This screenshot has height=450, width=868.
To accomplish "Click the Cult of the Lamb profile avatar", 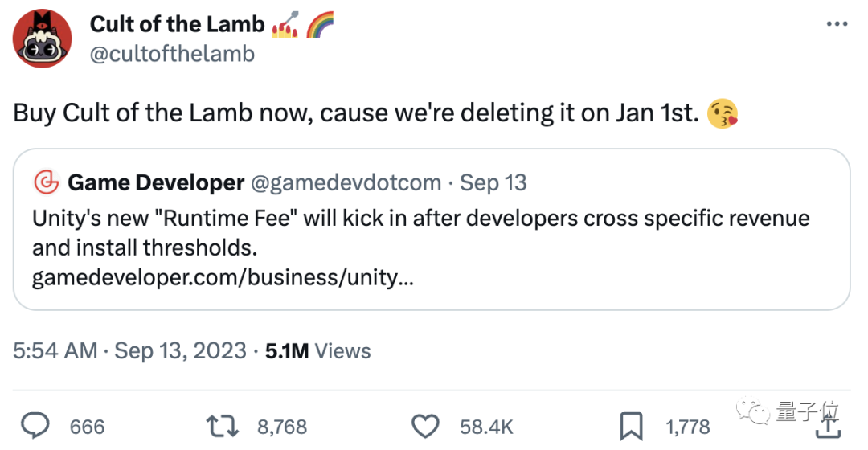I will 43,39.
